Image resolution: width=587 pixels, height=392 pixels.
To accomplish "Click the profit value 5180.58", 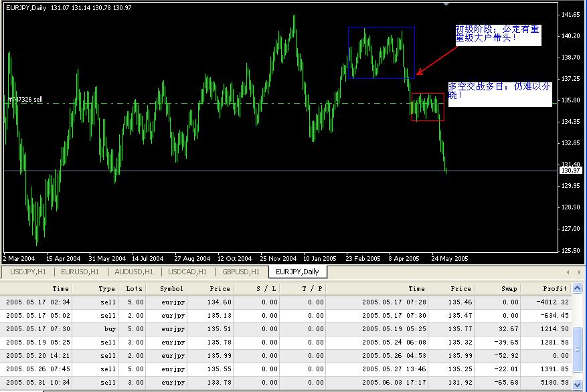I will pyautogui.click(x=555, y=383).
